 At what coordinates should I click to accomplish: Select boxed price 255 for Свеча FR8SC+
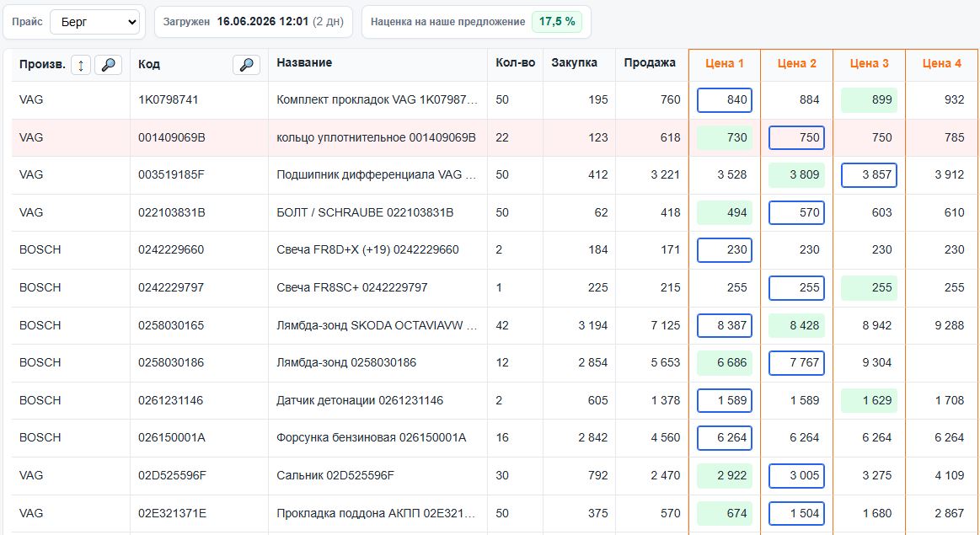(797, 287)
